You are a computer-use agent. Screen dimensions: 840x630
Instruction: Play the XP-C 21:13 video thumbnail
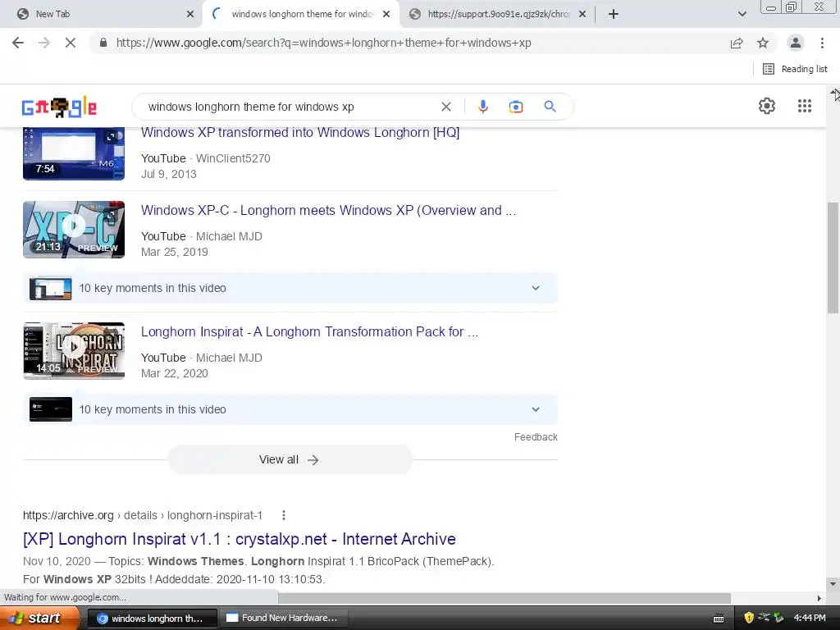74,230
